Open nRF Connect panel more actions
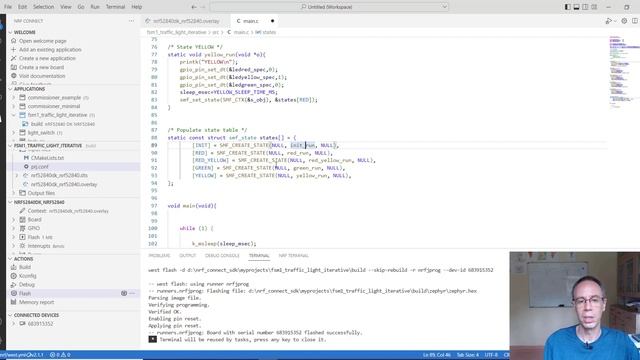Viewport: 640px width, 360px height. [131, 21]
